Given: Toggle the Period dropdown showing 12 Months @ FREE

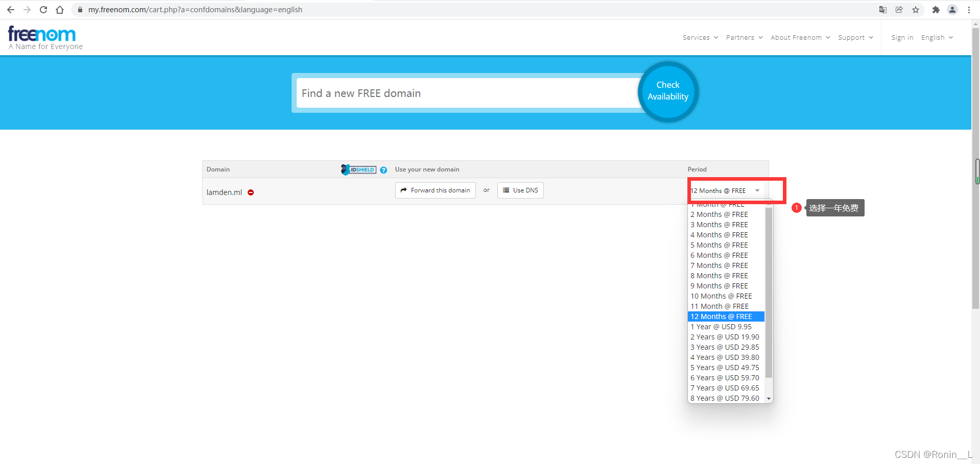Looking at the screenshot, I should click(726, 191).
